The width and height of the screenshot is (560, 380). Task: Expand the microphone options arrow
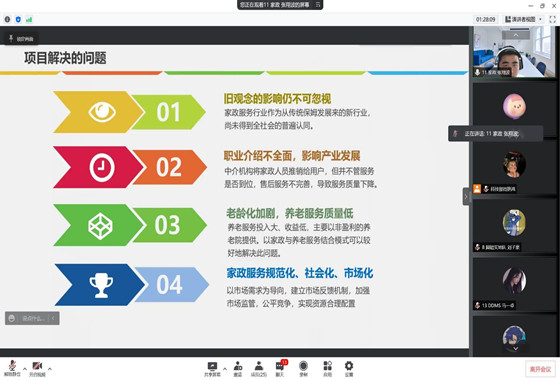25,369
